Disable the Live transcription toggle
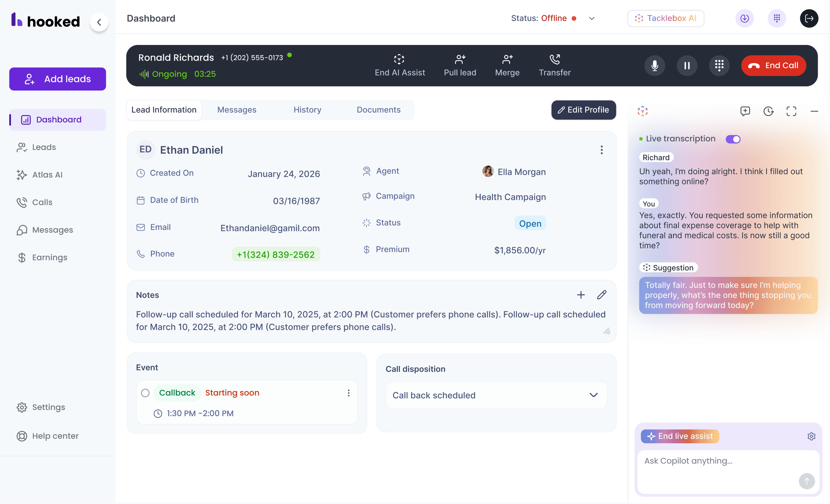Image resolution: width=830 pixels, height=504 pixels. point(733,139)
